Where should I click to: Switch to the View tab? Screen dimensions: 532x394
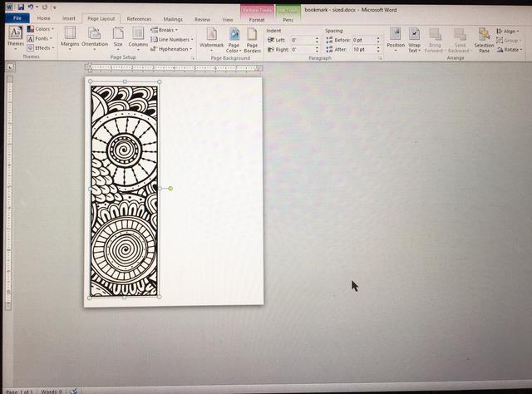[x=228, y=20]
